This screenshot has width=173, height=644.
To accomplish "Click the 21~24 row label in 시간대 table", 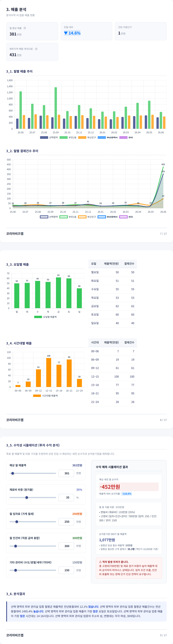I will tap(95, 402).
